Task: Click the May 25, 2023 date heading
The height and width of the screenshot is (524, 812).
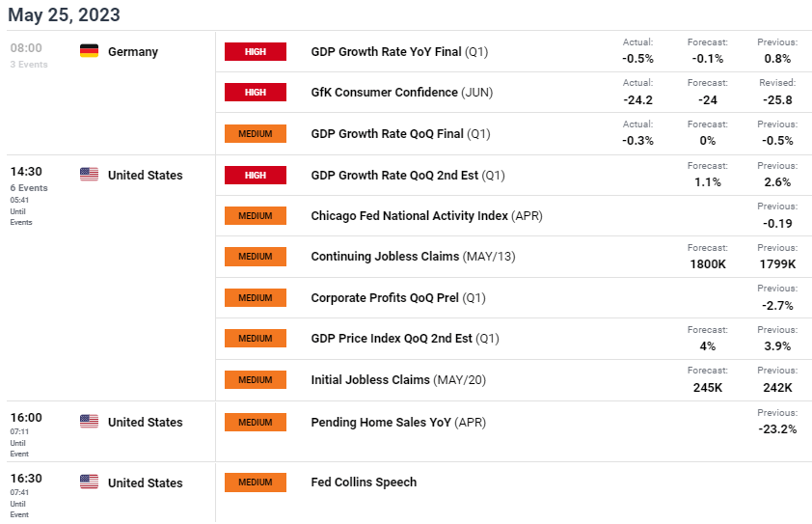Action: coord(64,14)
